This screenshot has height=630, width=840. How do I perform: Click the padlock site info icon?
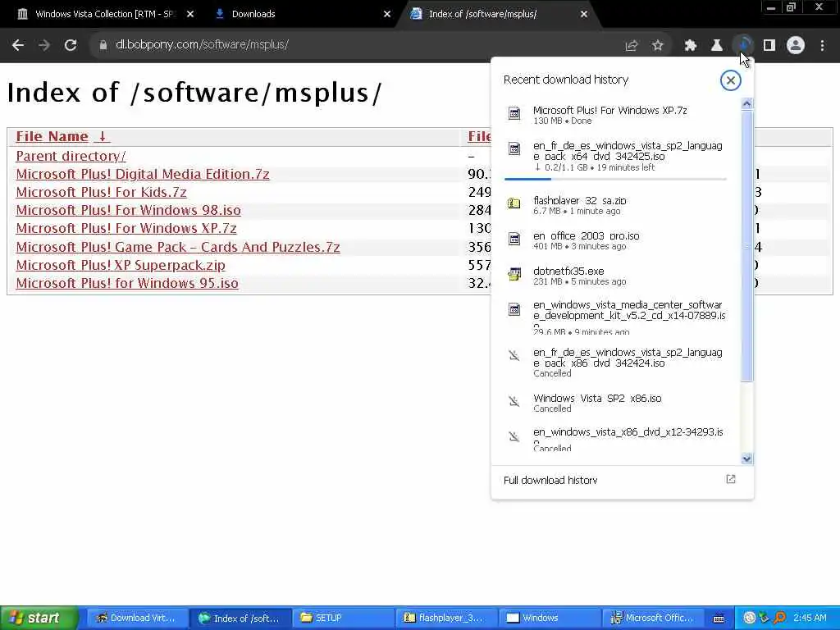103,45
